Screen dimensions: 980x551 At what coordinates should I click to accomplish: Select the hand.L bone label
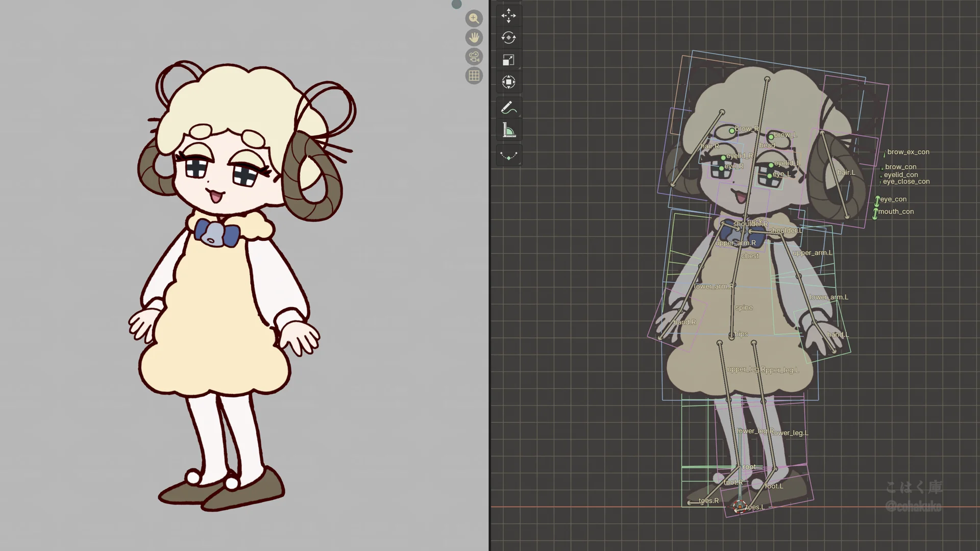click(838, 335)
